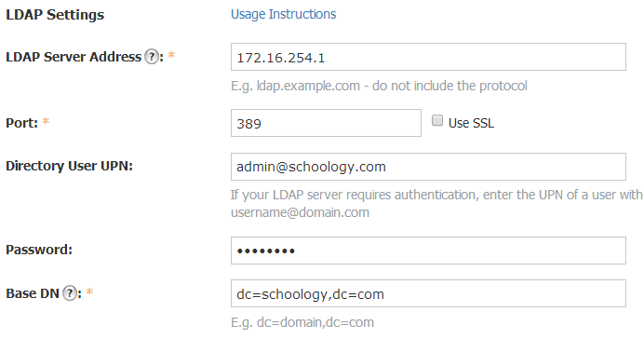Open help icon beside LDAP Server Address
Viewport: 644px width, 339px height.
pos(152,56)
